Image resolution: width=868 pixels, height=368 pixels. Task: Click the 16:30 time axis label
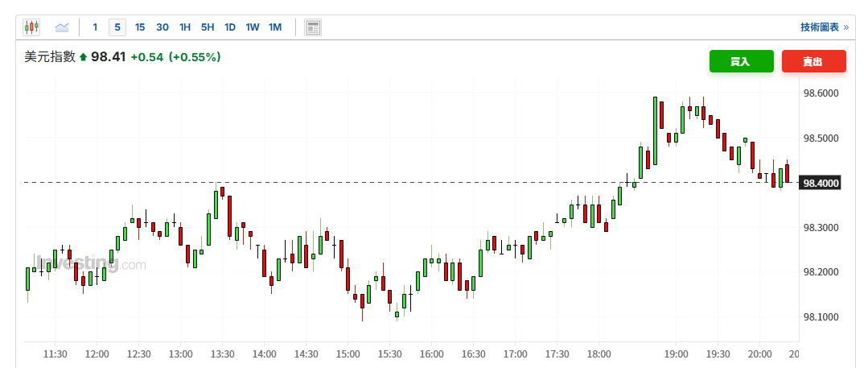click(473, 354)
